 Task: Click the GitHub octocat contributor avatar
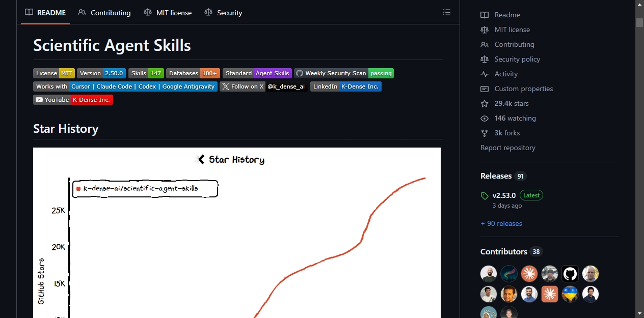coord(570,274)
